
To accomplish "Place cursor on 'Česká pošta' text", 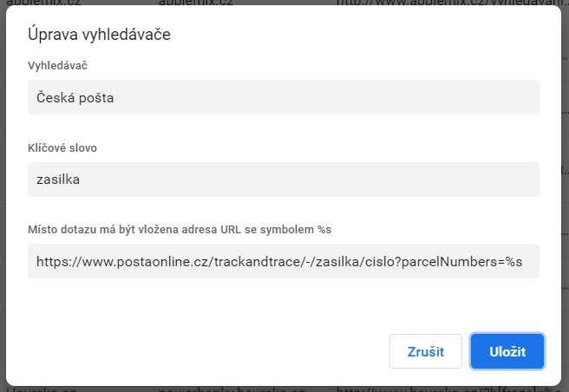I will click(x=75, y=98).
